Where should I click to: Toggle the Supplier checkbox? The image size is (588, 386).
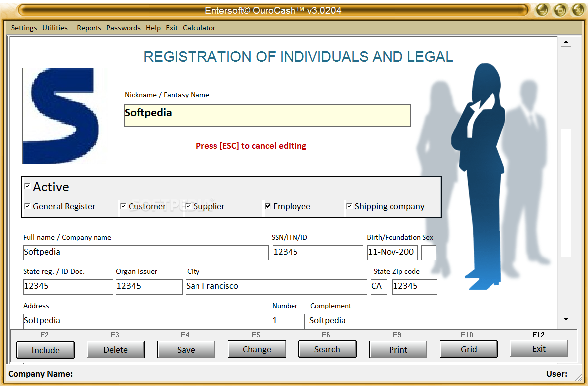click(188, 206)
